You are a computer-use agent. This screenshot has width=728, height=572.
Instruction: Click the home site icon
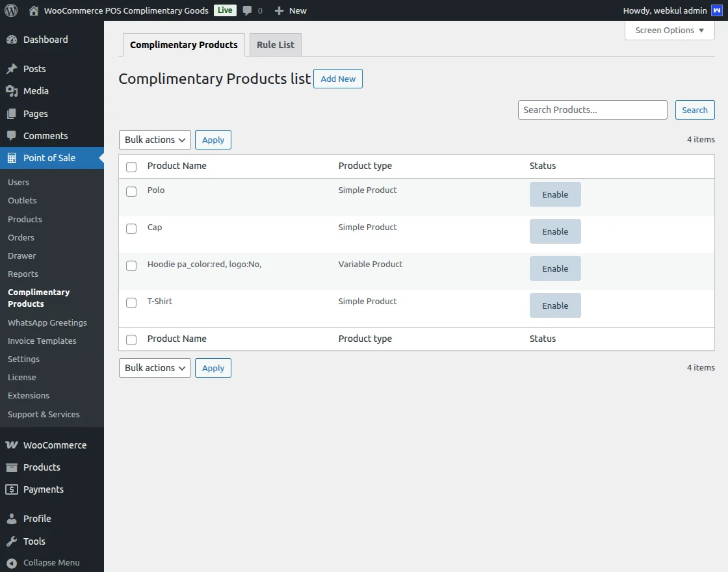tap(34, 10)
